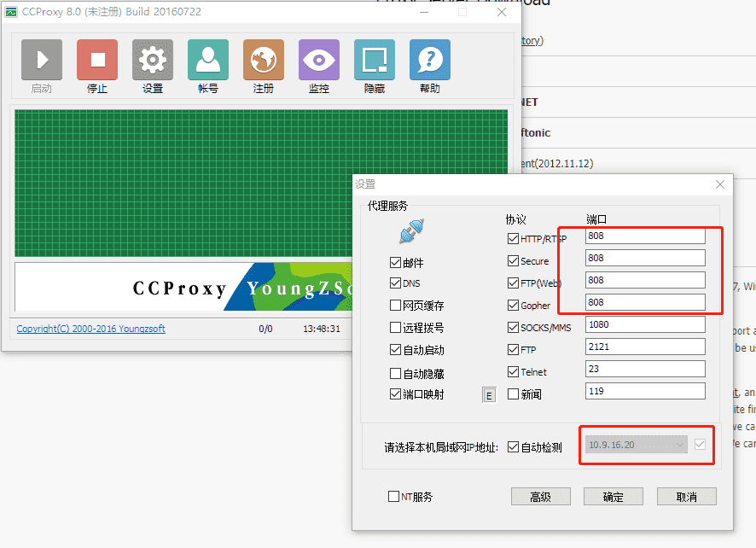Image resolution: width=756 pixels, height=548 pixels.
Task: Click the 13:48:31 time in status bar
Action: tap(322, 329)
